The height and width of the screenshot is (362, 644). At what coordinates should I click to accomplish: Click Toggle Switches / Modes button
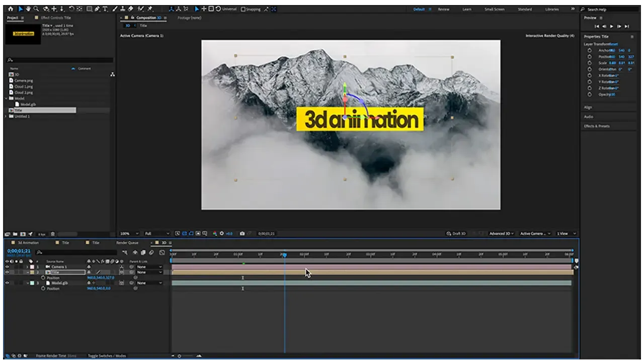tap(107, 356)
